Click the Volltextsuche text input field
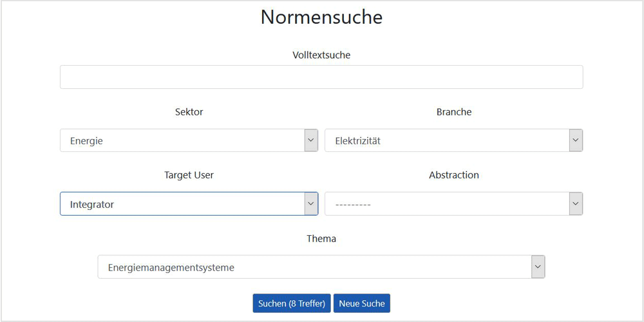The image size is (644, 322). click(x=321, y=77)
